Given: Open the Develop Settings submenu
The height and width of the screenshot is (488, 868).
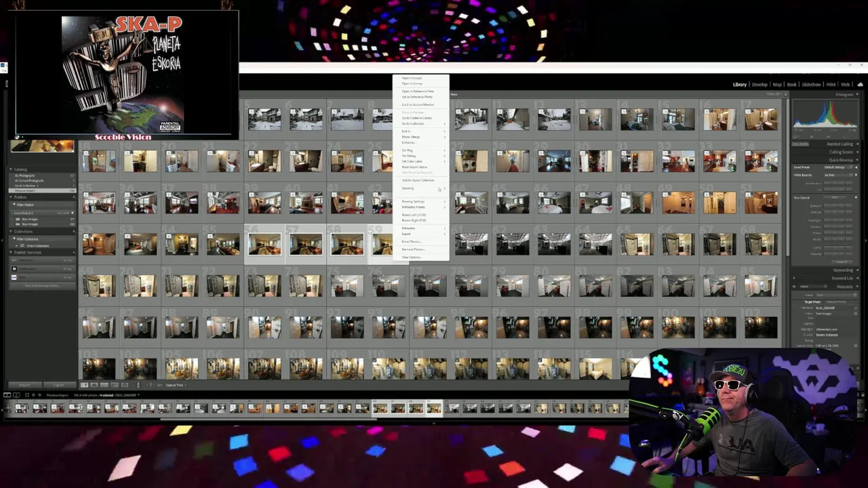Looking at the screenshot, I should click(x=420, y=201).
